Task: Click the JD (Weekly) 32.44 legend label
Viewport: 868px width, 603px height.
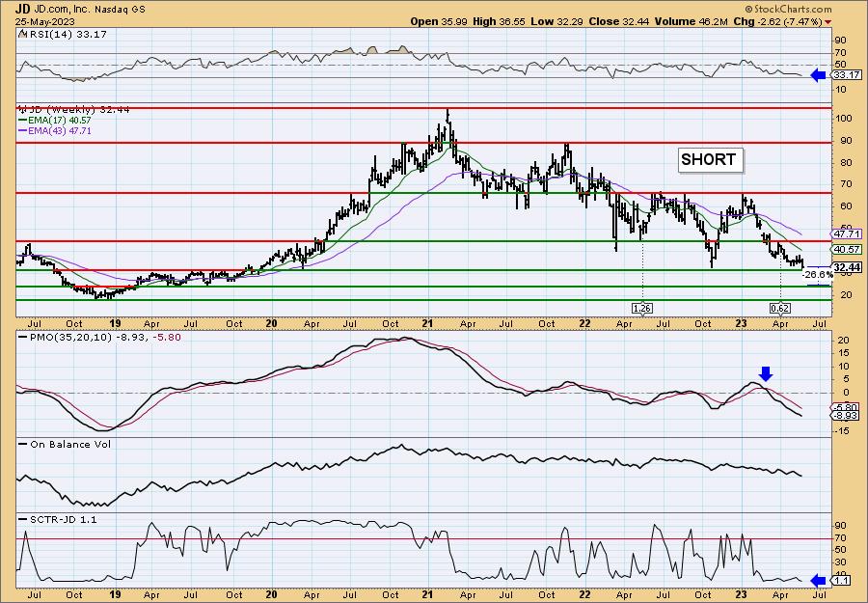Action: (x=78, y=109)
